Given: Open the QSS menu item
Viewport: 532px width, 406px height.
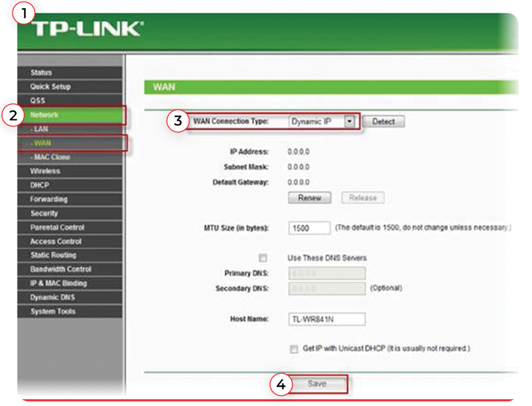Looking at the screenshot, I should click(x=70, y=100).
